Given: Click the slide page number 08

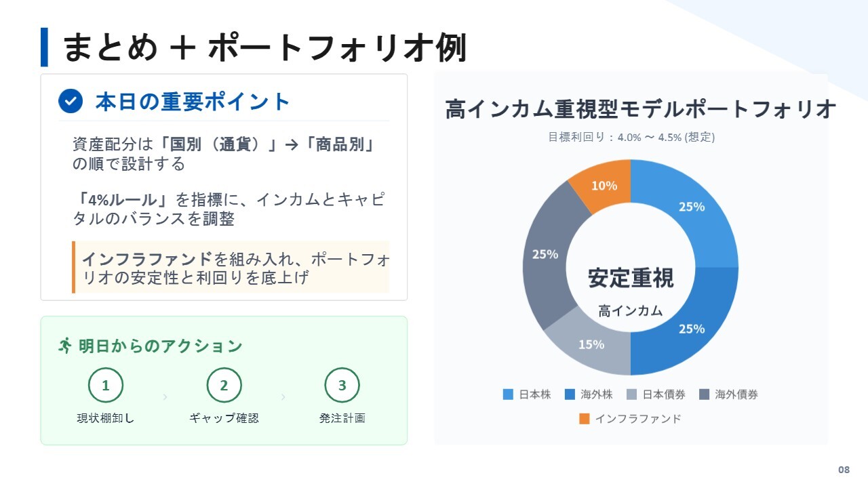Looking at the screenshot, I should (x=844, y=470).
